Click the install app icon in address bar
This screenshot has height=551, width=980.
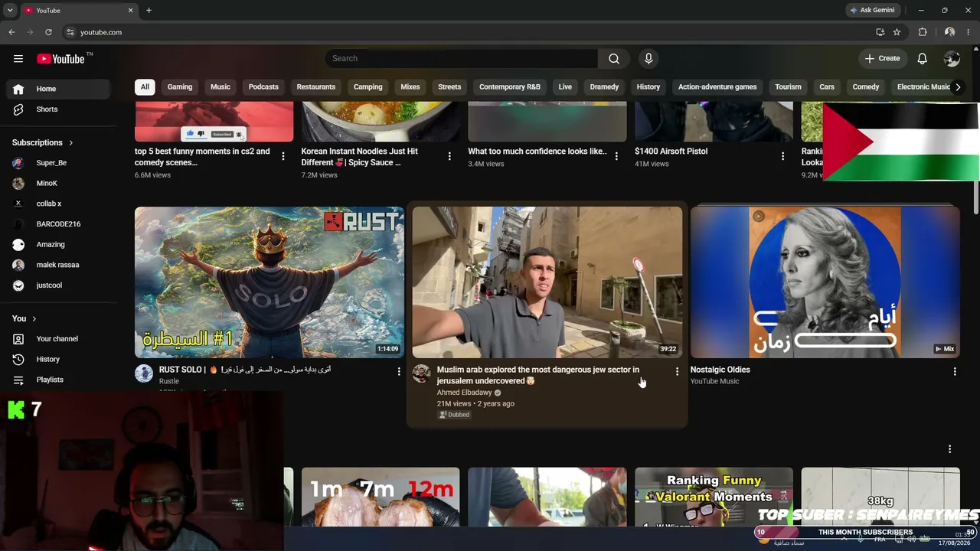click(880, 32)
